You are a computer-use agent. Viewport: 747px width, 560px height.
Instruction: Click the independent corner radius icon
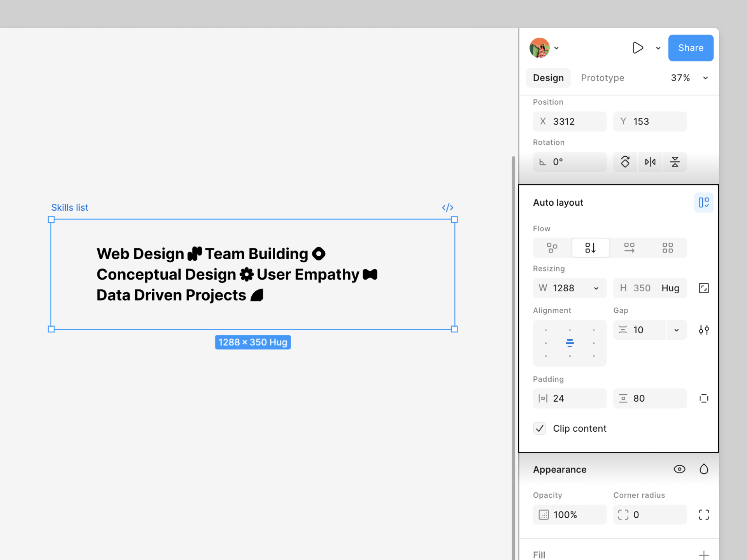pos(703,514)
